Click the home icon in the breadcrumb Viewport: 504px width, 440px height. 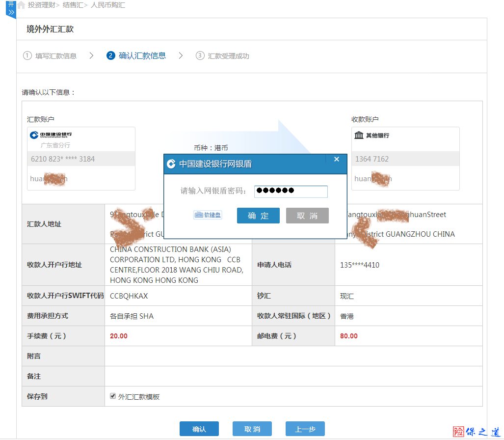coord(21,5)
